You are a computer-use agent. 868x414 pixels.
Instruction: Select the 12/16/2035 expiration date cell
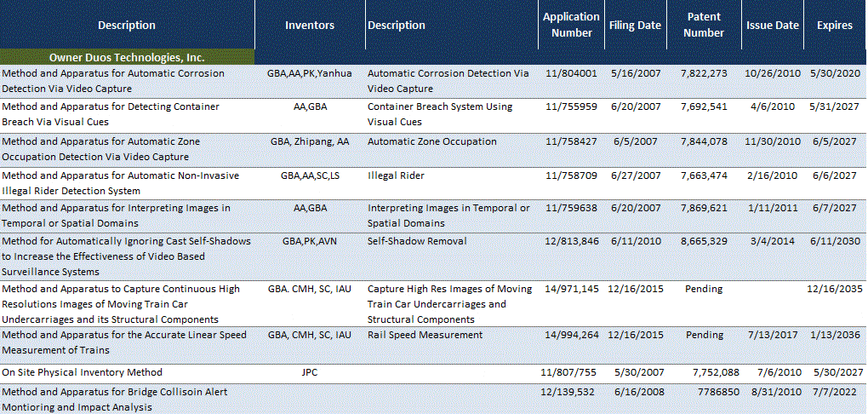coord(834,290)
